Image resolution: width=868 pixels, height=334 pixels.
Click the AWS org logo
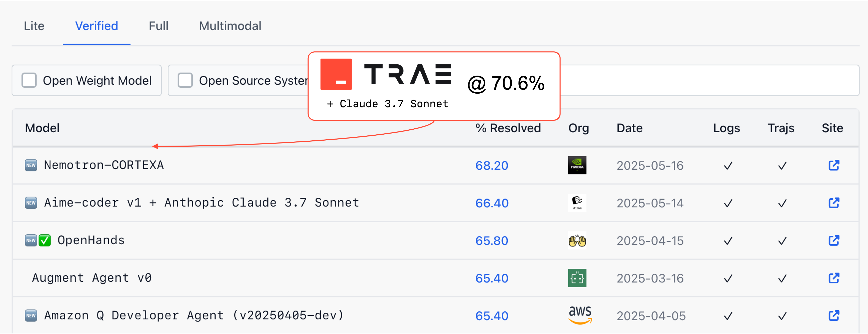coord(580,315)
